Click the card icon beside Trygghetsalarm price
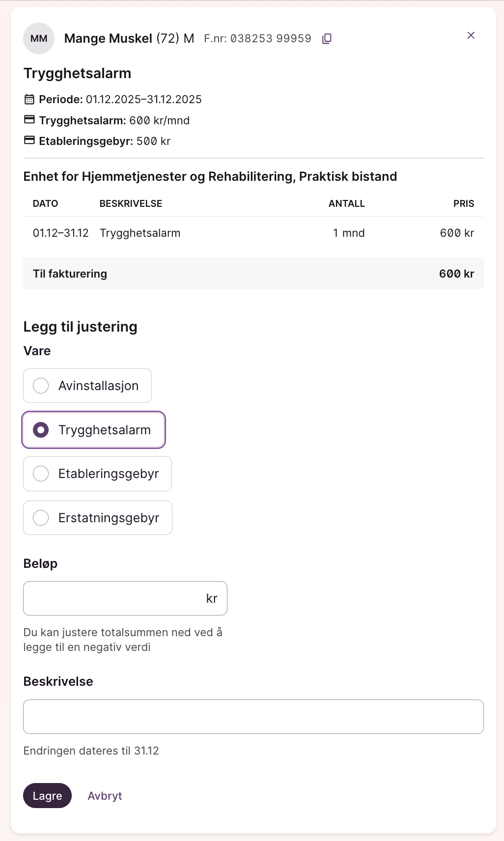Viewport: 504px width, 841px height. (x=29, y=120)
